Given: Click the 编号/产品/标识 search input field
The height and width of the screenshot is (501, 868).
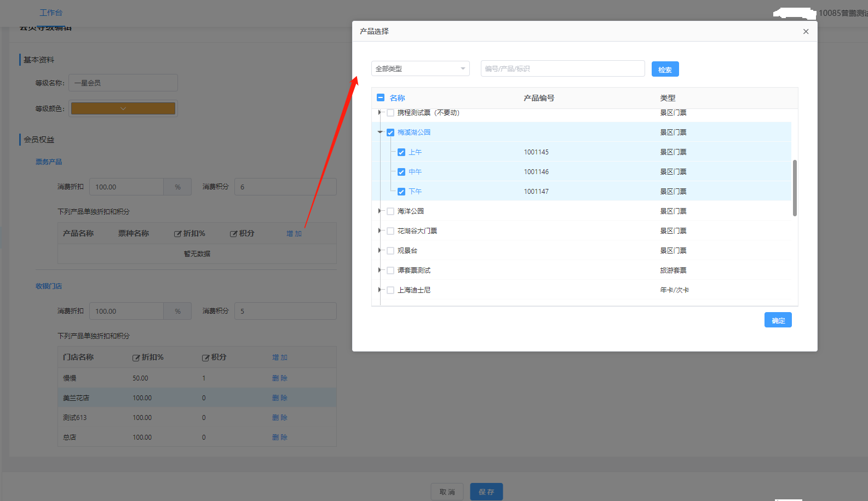Looking at the screenshot, I should 562,68.
